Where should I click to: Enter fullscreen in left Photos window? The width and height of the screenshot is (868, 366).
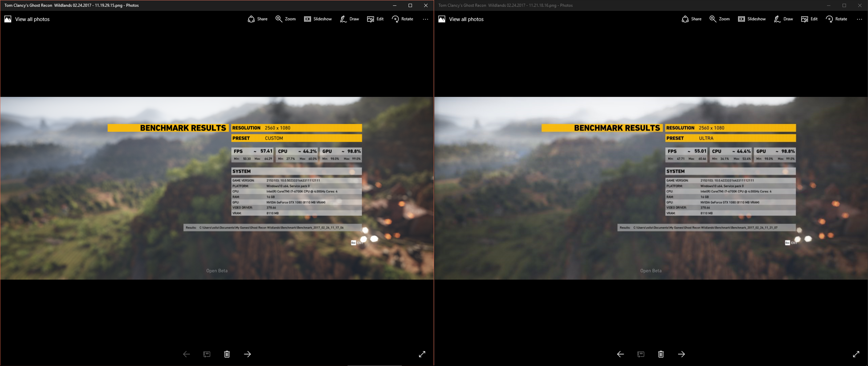(x=422, y=354)
